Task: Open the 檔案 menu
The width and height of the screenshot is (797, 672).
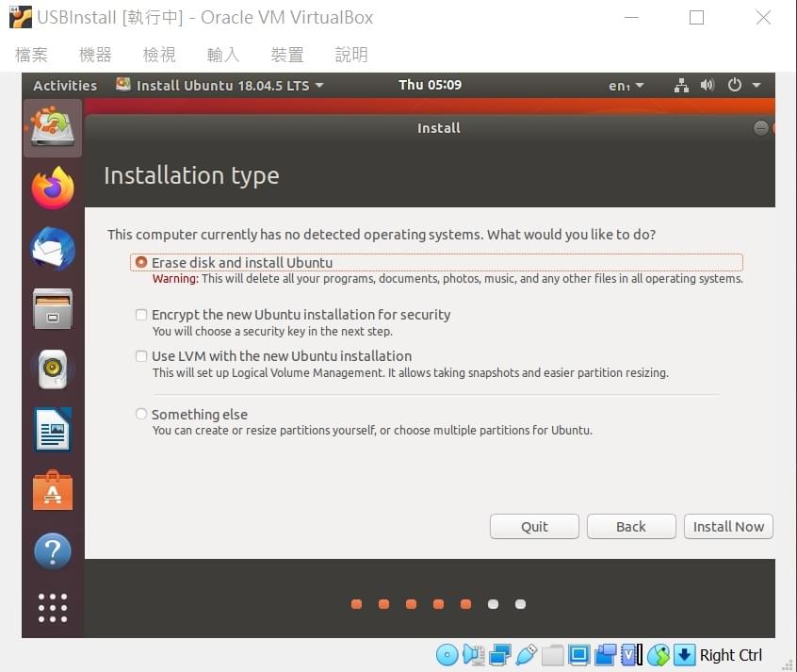Action: pyautogui.click(x=31, y=55)
